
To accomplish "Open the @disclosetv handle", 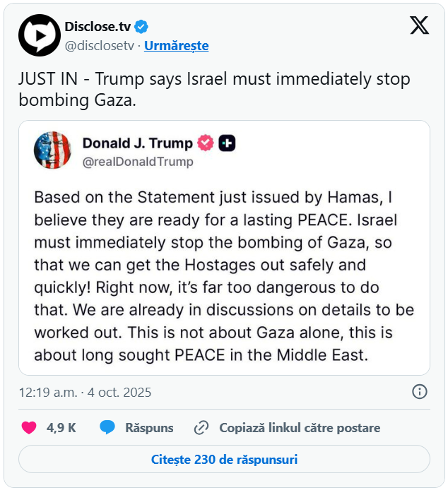I will 100,46.
